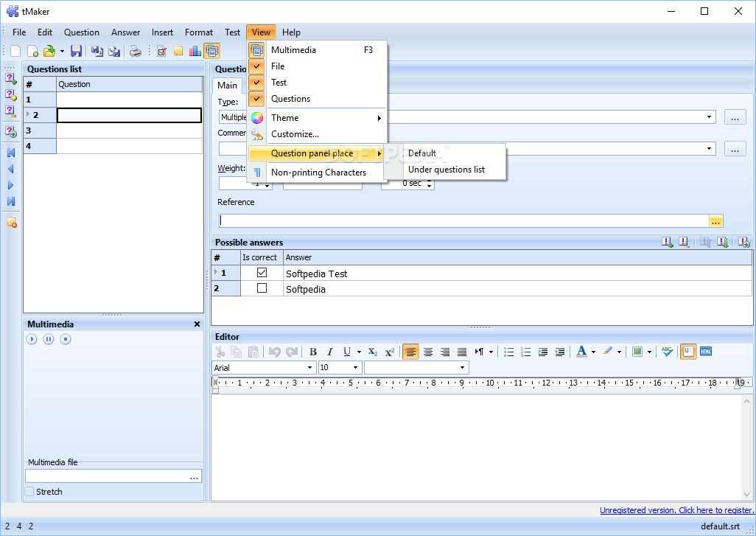Image resolution: width=756 pixels, height=536 pixels.
Task: Click the Bold formatting icon in Editor
Action: (313, 352)
